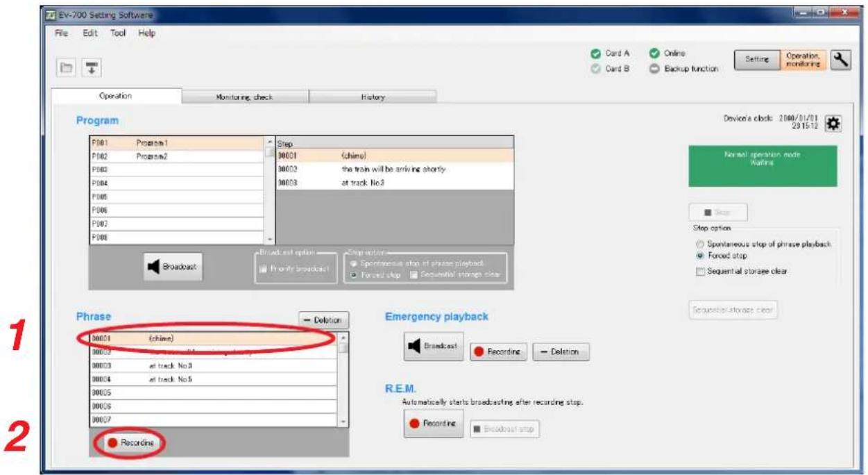This screenshot has height=475, width=868.
Task: Toggle right-panel Sequential storage clear checkbox
Action: tap(700, 272)
